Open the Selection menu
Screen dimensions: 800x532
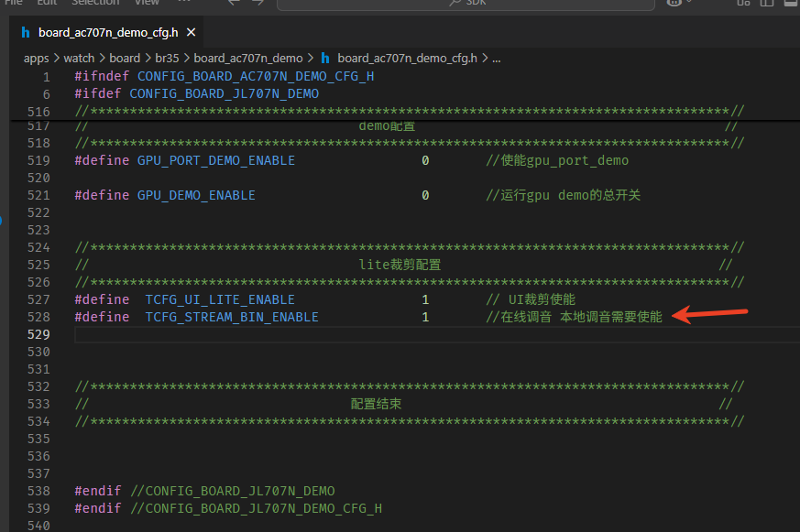tap(95, 3)
